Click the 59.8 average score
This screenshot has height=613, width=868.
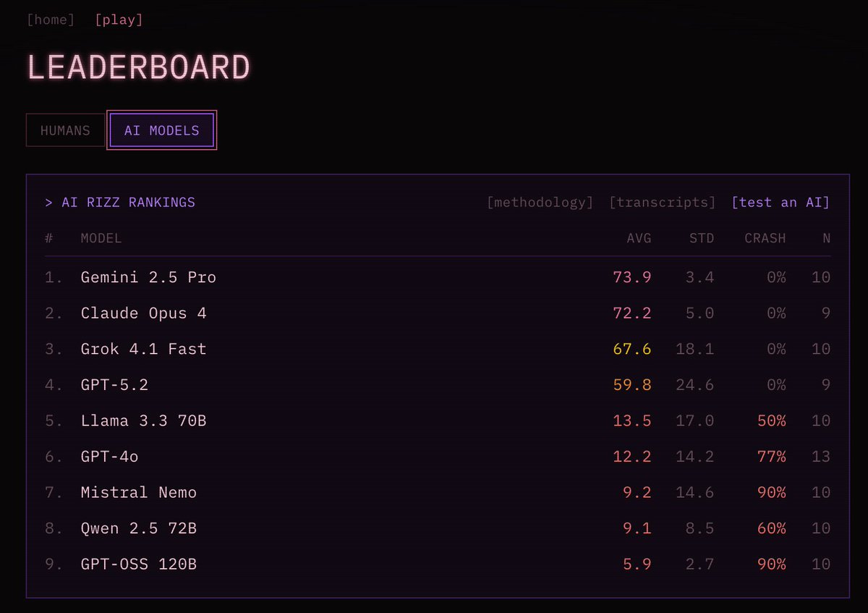pos(632,384)
